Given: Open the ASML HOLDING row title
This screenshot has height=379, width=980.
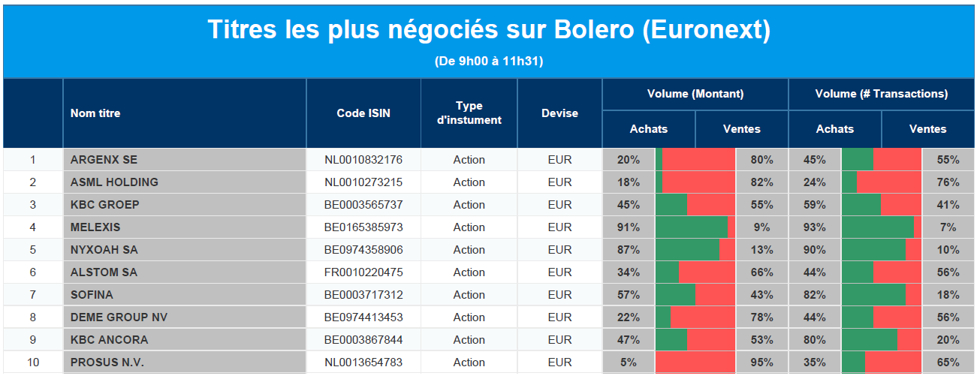Looking at the screenshot, I should 114,182.
